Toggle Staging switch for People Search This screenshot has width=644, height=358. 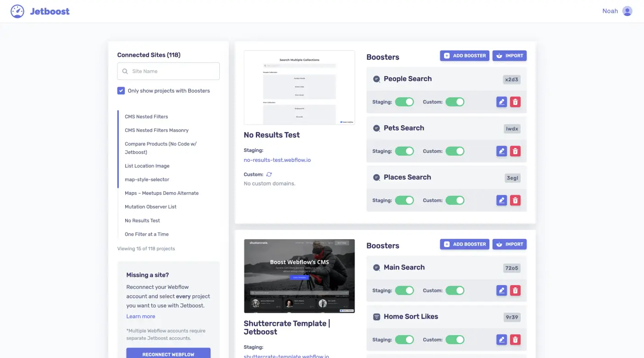405,102
